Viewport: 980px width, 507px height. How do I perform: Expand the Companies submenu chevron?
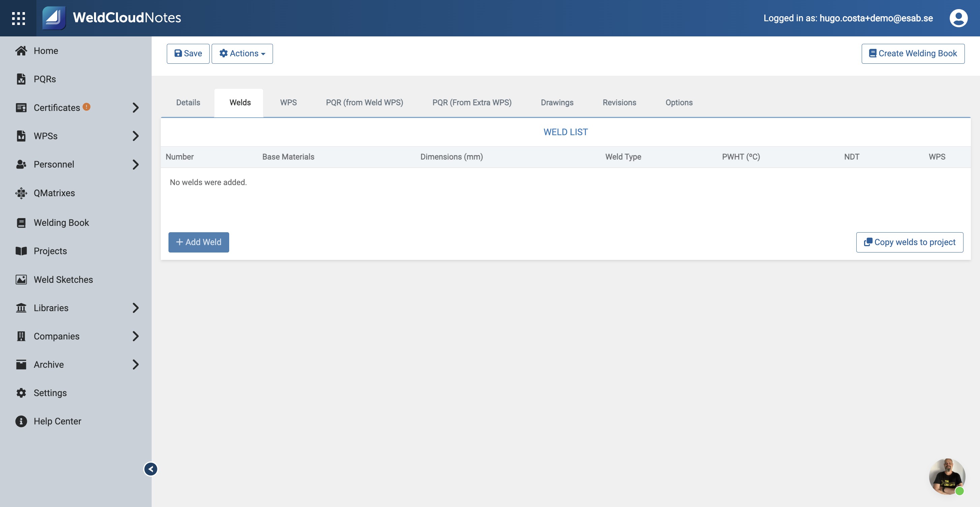point(136,336)
